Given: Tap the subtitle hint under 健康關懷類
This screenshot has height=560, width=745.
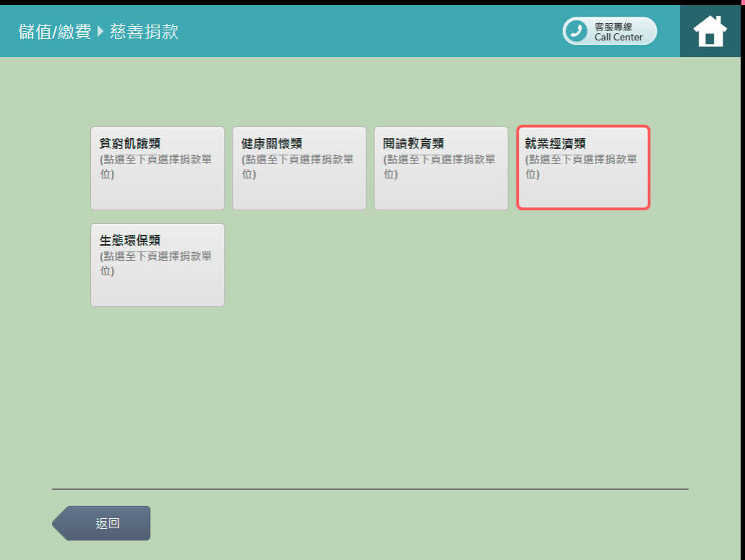Looking at the screenshot, I should click(297, 166).
